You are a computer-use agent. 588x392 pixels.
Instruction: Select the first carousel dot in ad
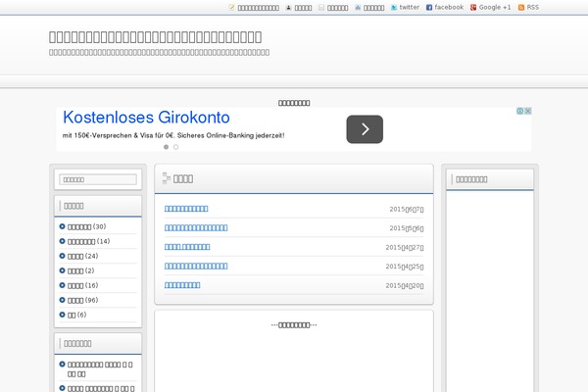pyautogui.click(x=167, y=147)
